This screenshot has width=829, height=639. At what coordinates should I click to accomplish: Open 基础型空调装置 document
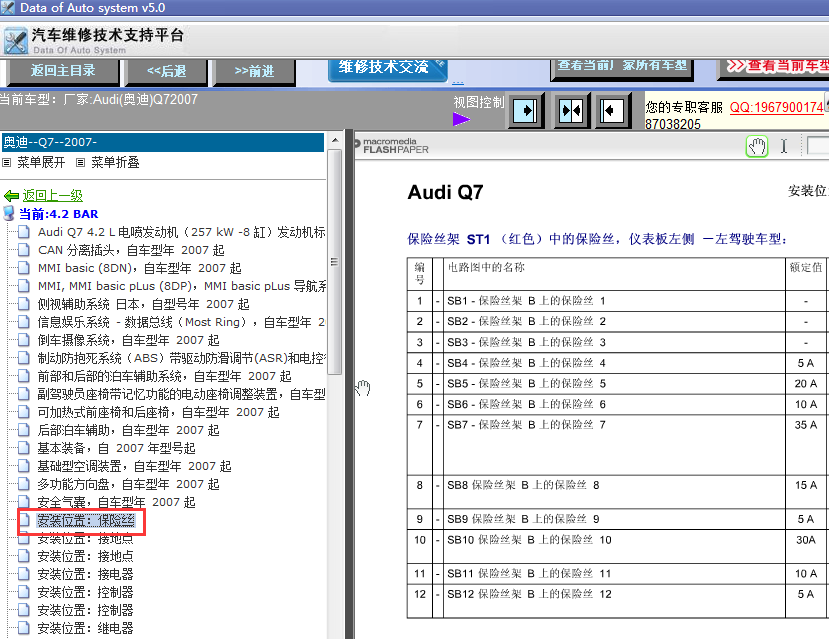point(134,466)
